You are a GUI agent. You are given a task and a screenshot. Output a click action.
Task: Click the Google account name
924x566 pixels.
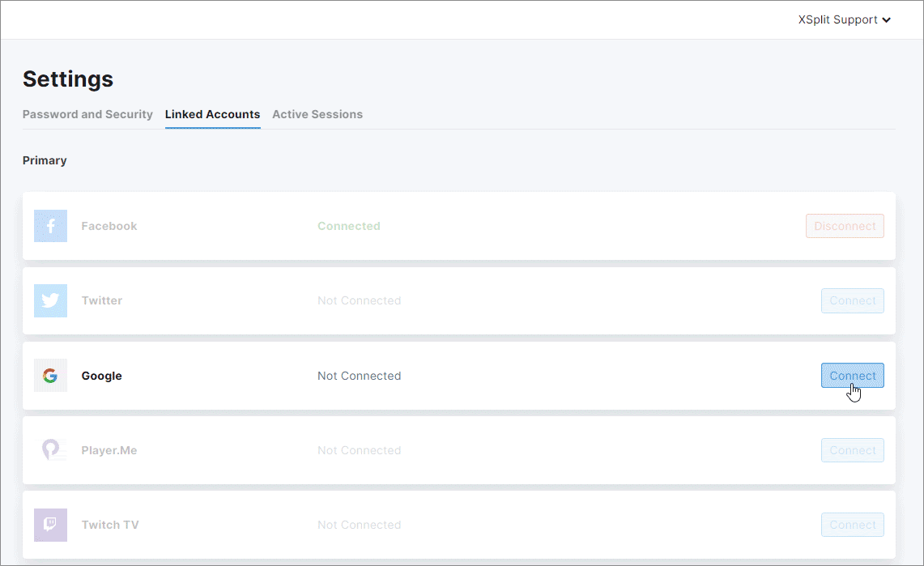click(101, 376)
